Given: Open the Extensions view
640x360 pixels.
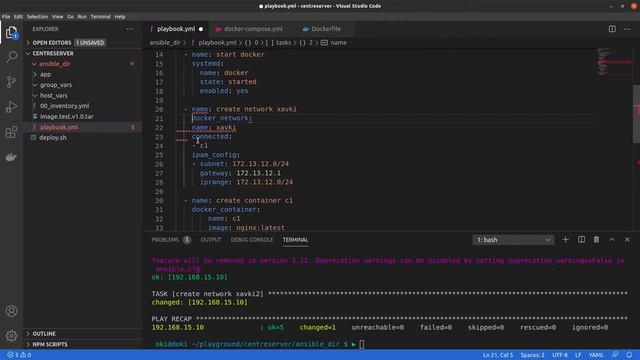Looking at the screenshot, I should click(x=11, y=132).
